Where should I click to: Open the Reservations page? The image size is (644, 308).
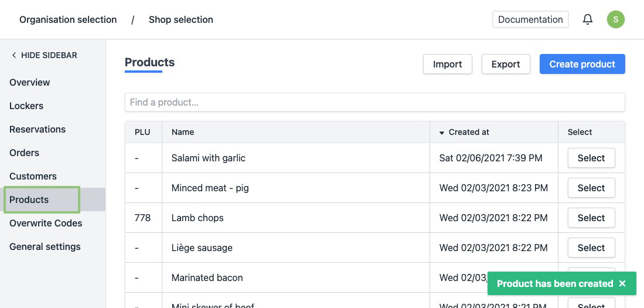tap(38, 129)
